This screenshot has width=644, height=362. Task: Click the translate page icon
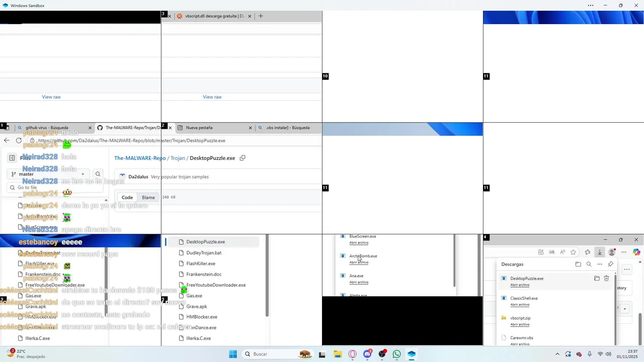click(x=552, y=252)
